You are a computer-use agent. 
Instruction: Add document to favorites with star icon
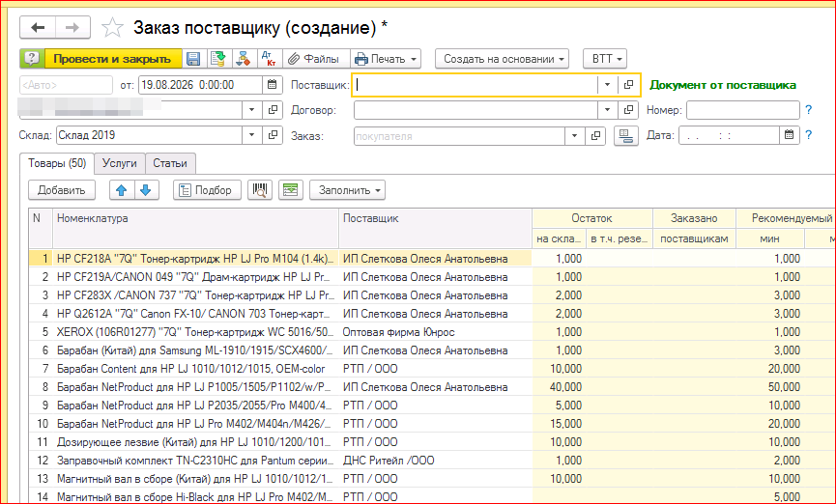pos(112,28)
